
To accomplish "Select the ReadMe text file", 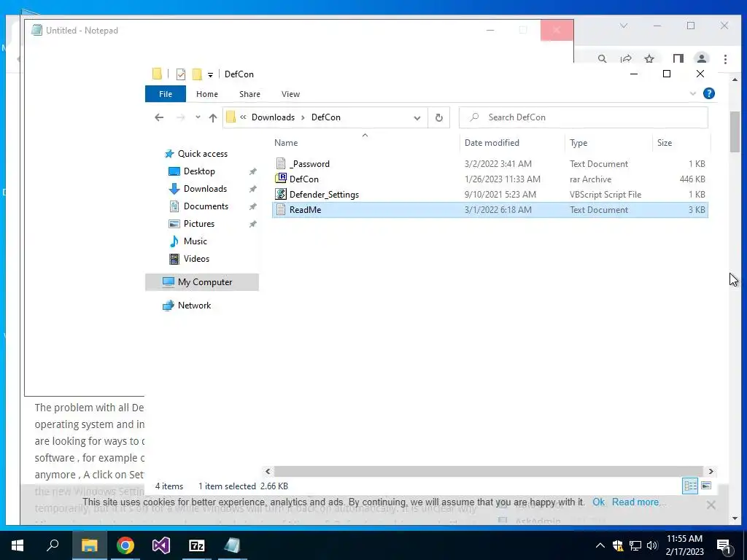I will pos(490,209).
